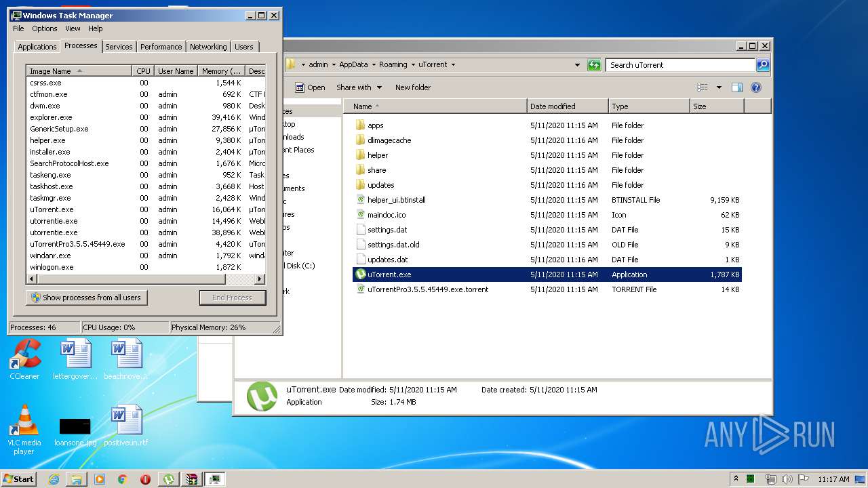
Task: Click the uTorrent.exe application icon in file list
Action: coord(360,274)
